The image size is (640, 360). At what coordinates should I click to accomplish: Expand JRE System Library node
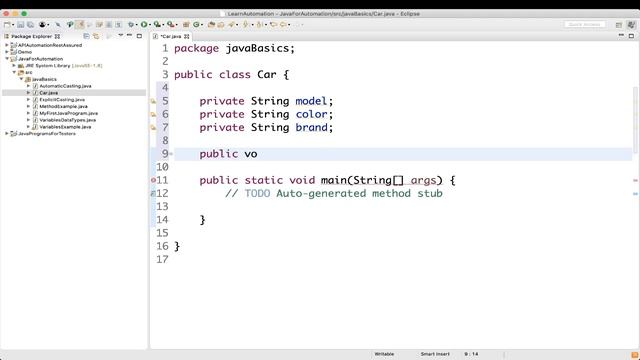(14, 65)
